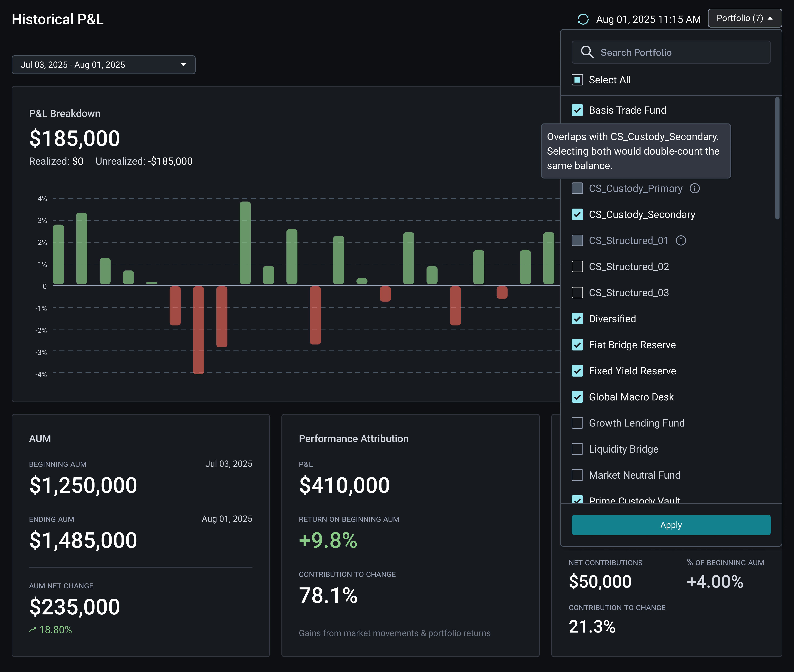Click the Prime Custody Vault list label
The width and height of the screenshot is (794, 672).
634,500
